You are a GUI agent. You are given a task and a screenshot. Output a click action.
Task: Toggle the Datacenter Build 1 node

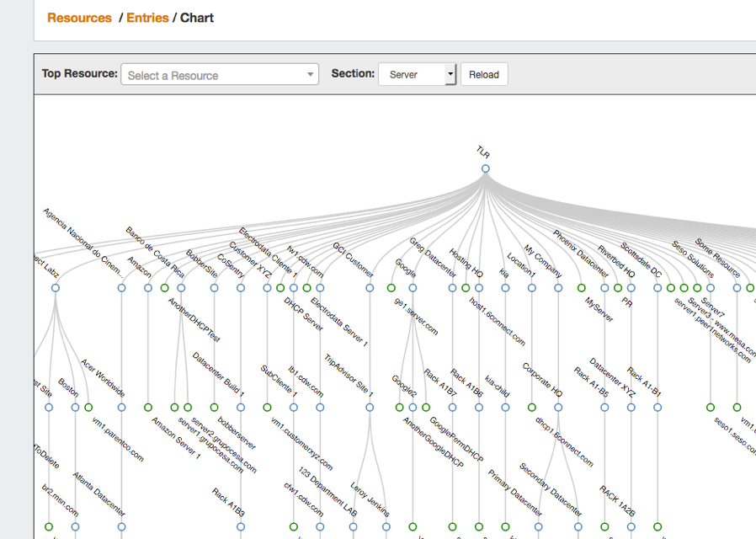[241, 408]
